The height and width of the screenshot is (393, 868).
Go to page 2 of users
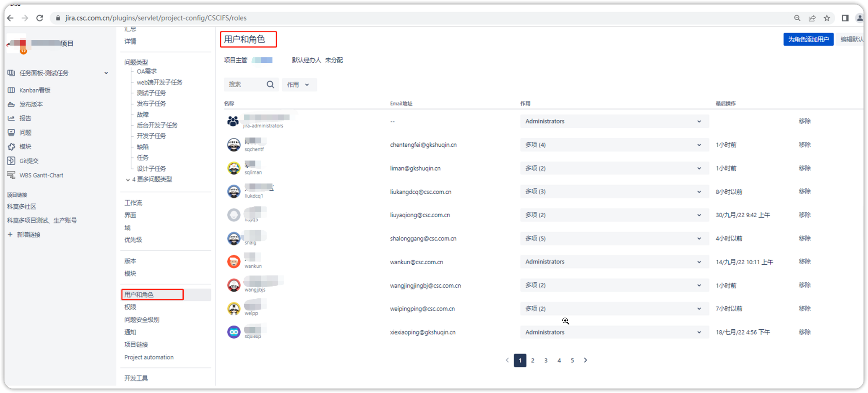coord(533,360)
